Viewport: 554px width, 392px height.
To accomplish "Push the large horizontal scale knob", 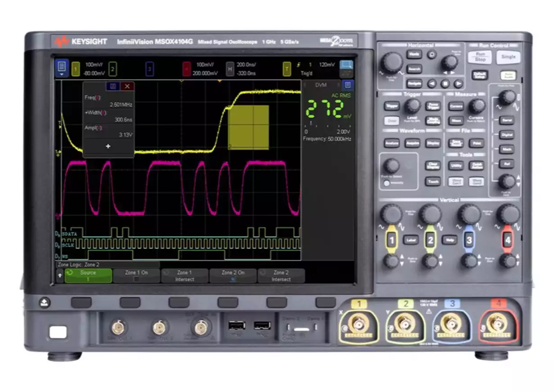I will coord(392,63).
